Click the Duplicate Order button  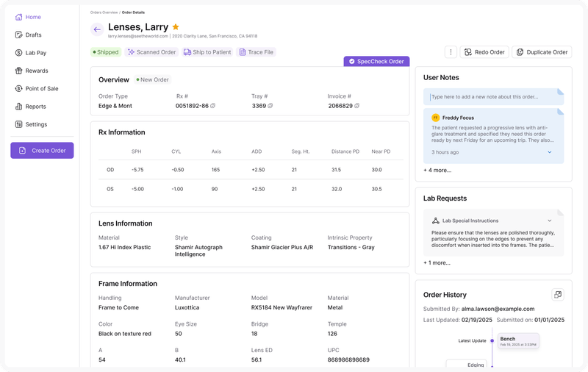pyautogui.click(x=542, y=52)
